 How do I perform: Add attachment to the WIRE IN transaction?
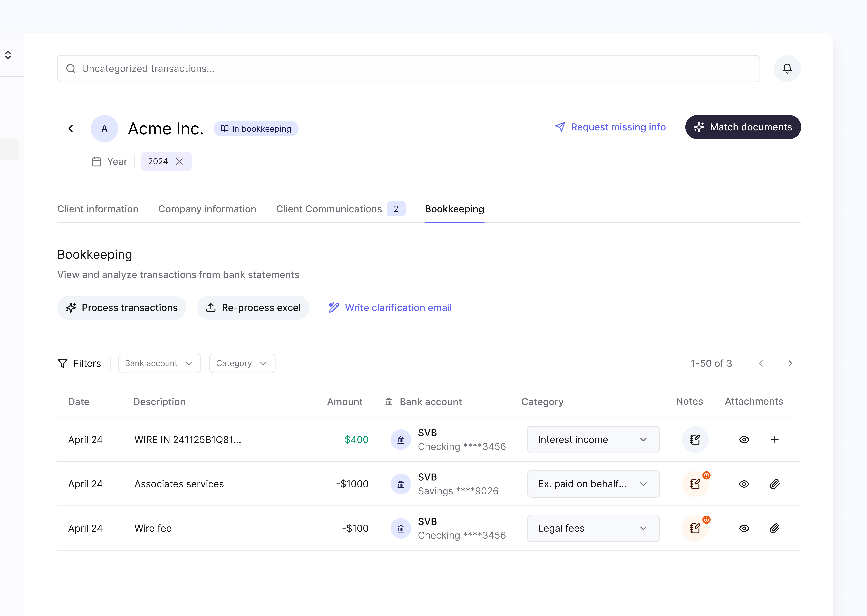(x=775, y=440)
